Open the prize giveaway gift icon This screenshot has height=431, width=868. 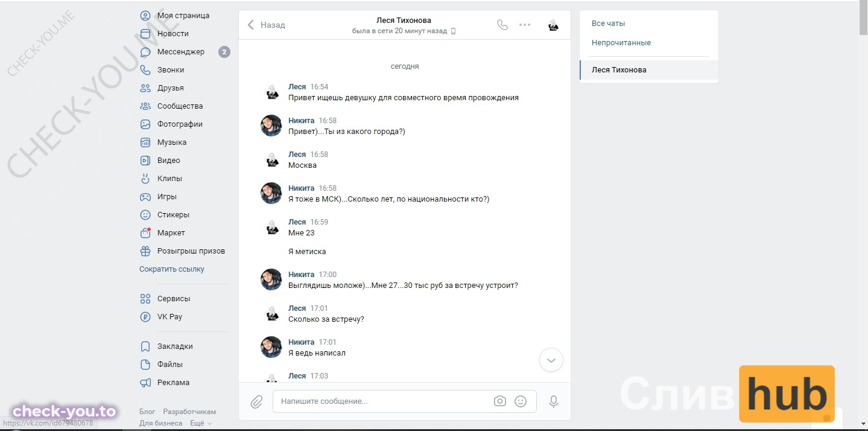point(145,251)
